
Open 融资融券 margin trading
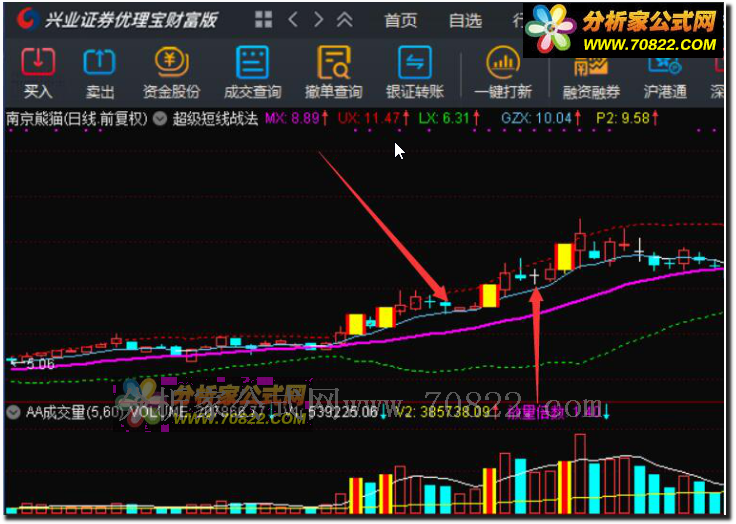(x=591, y=77)
